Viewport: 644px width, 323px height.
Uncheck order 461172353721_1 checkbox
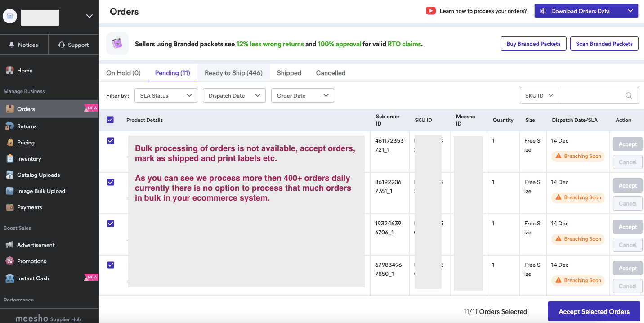(x=111, y=141)
